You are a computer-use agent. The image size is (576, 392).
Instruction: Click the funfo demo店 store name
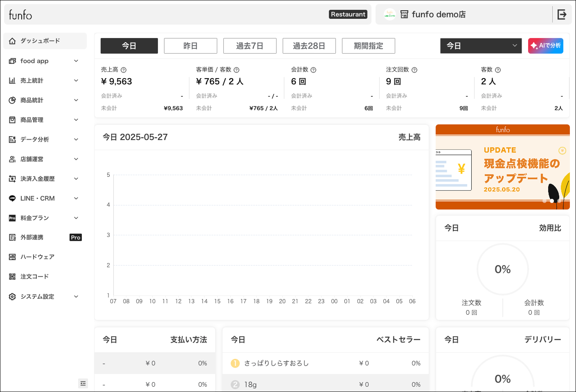(439, 14)
